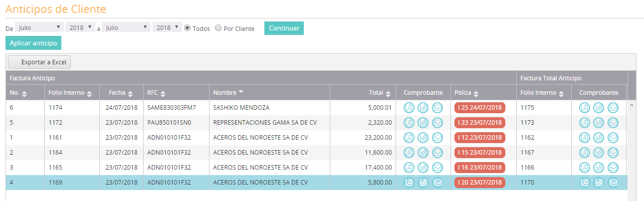Download XML for anticipo folio 1164

tap(423, 152)
